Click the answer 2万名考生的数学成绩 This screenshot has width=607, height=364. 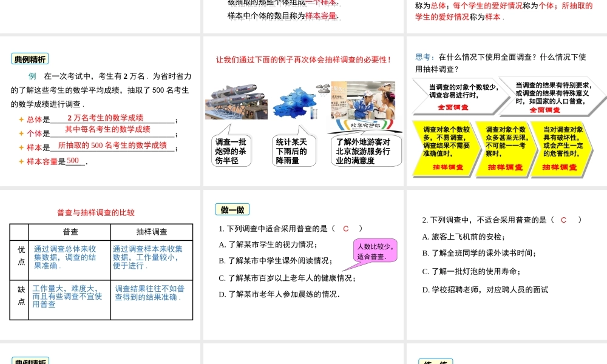(x=105, y=118)
